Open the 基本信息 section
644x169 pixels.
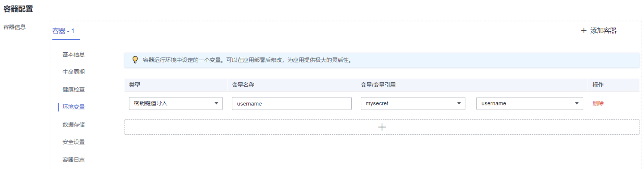coord(74,54)
